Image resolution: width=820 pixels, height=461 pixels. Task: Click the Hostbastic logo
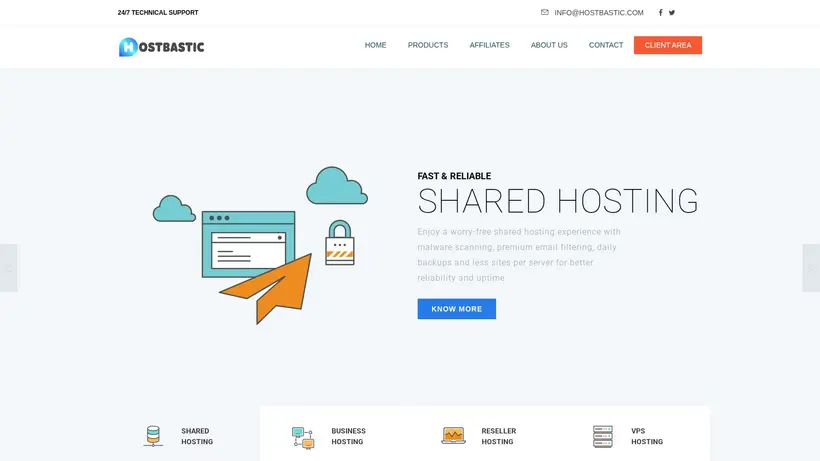(162, 47)
